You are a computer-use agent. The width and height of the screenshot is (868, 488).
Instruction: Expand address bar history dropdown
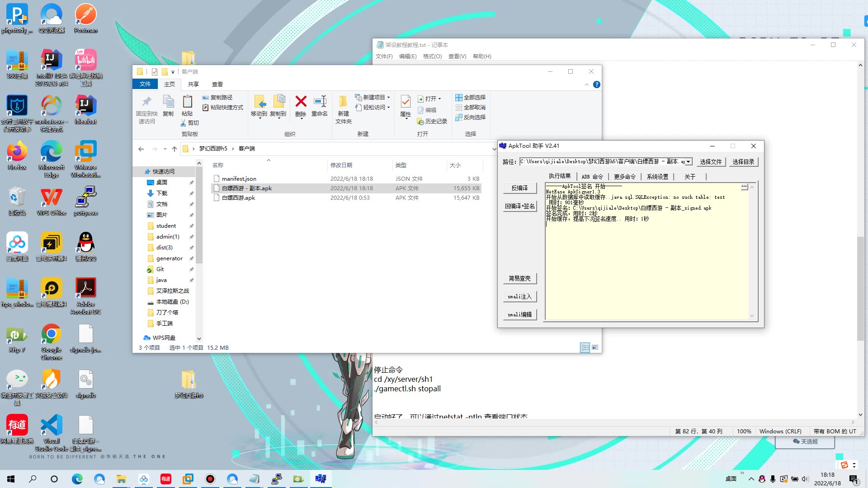coord(494,149)
